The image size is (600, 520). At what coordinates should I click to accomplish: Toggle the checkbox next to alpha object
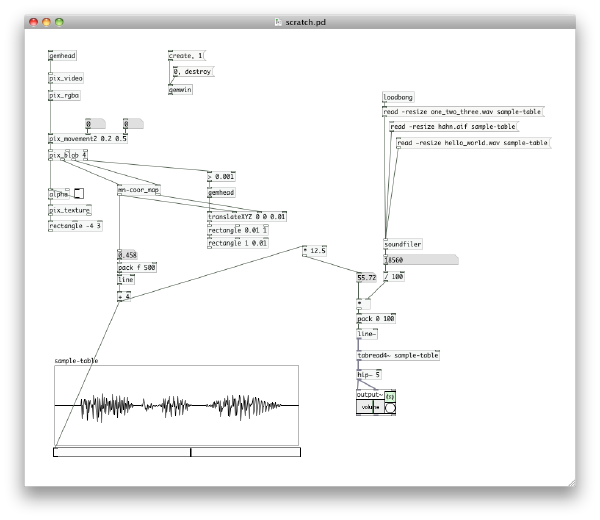pyautogui.click(x=79, y=194)
